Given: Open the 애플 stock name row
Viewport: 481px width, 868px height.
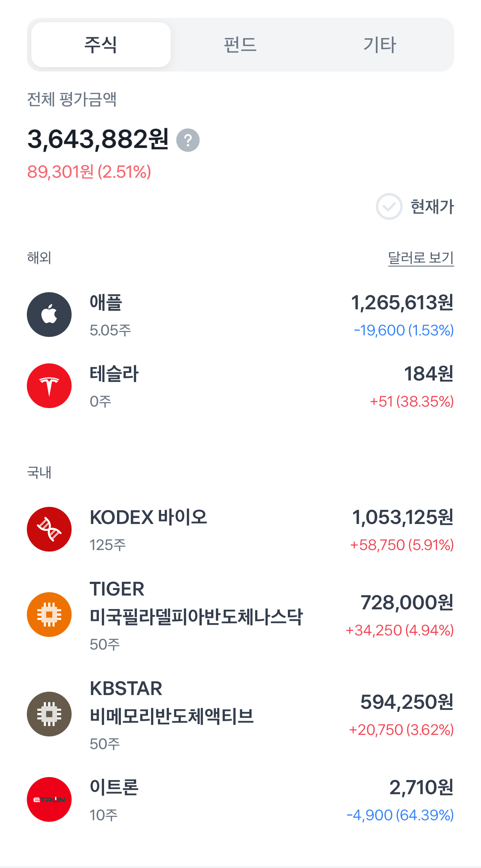Looking at the screenshot, I should tap(240, 315).
